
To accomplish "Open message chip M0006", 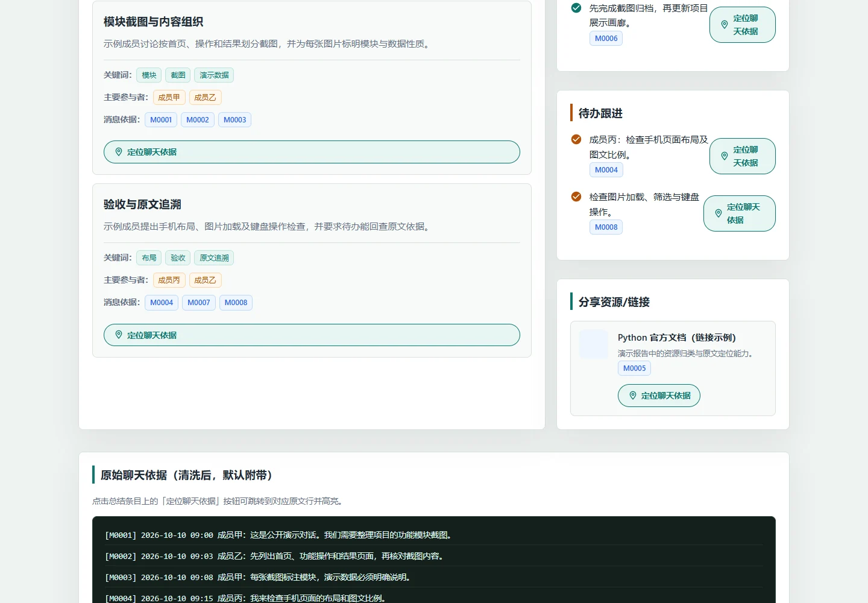I will click(x=606, y=38).
